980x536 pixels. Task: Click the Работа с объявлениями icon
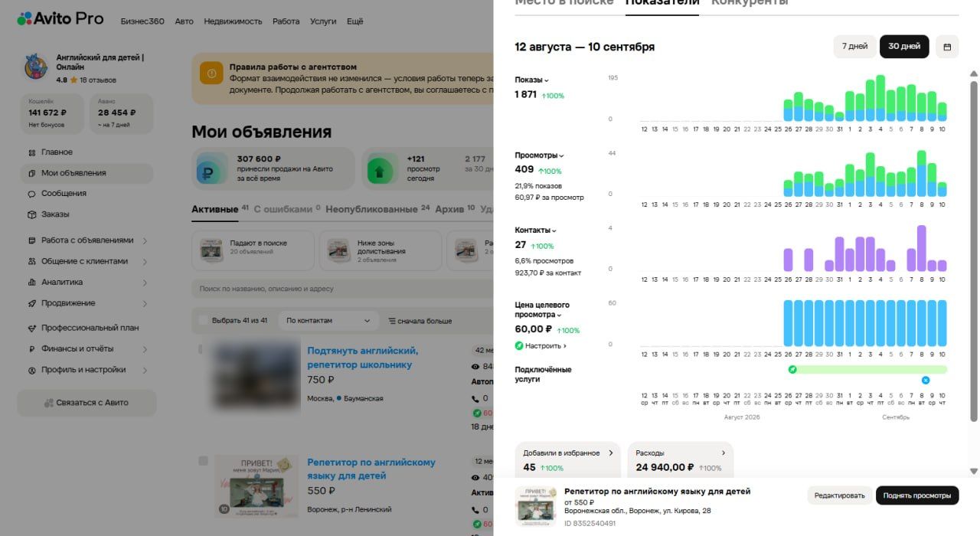31,240
